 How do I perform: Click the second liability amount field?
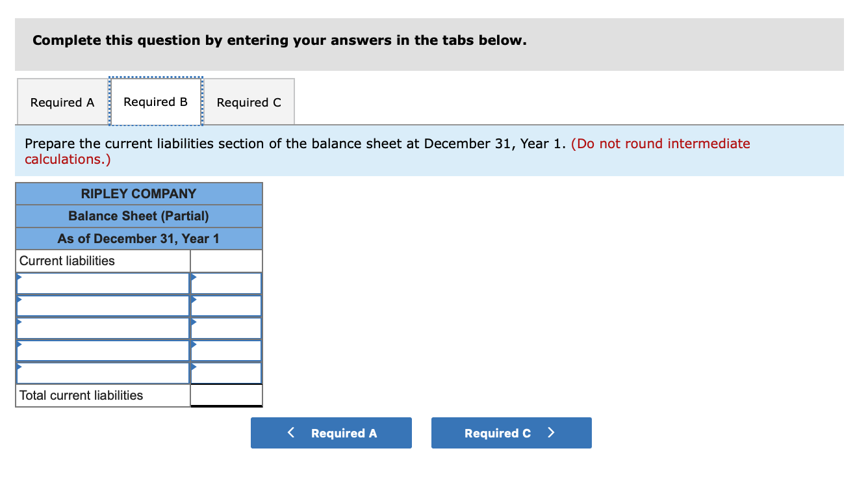pyautogui.click(x=226, y=305)
